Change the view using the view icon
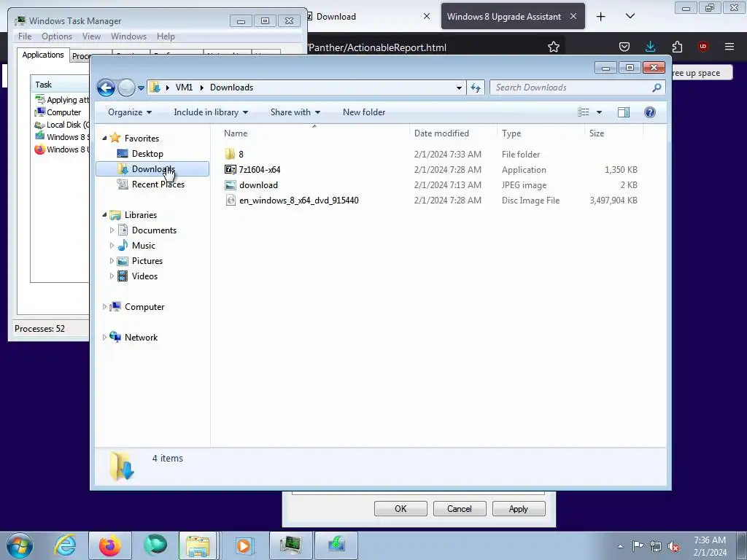747x560 pixels. coord(584,112)
